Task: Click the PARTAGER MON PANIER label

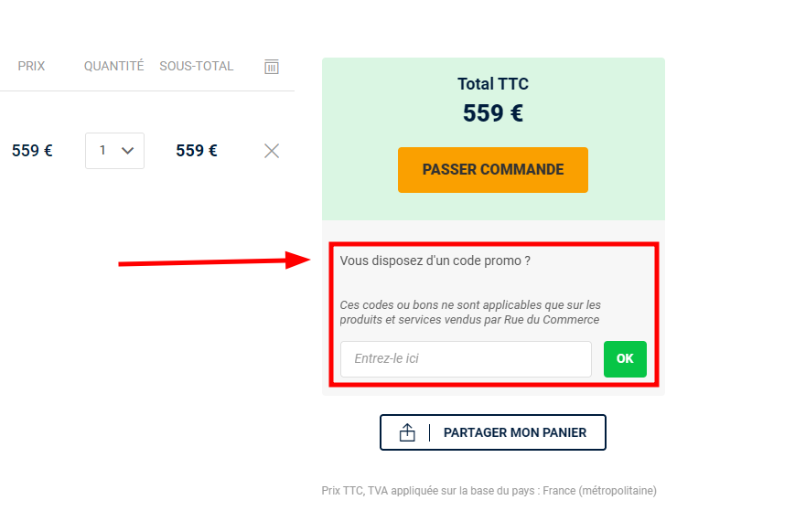Action: tap(515, 432)
